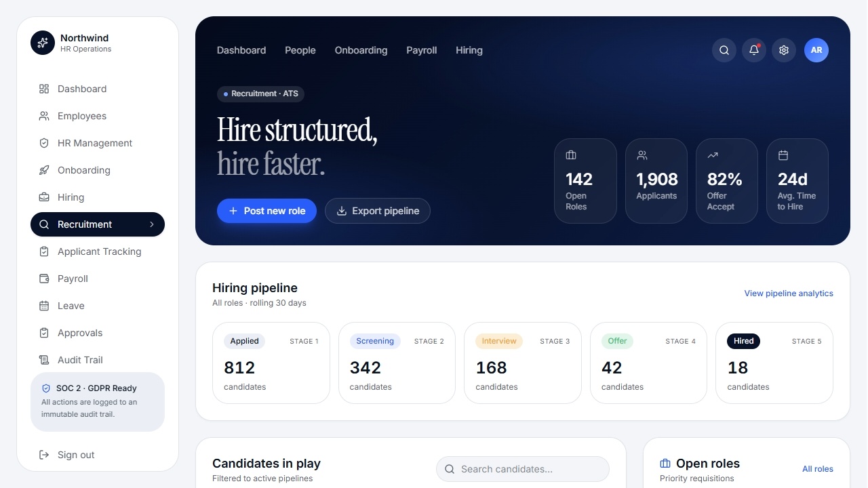Click the Sign out arrow icon
Screen dimensions: 868x488
coord(44,455)
